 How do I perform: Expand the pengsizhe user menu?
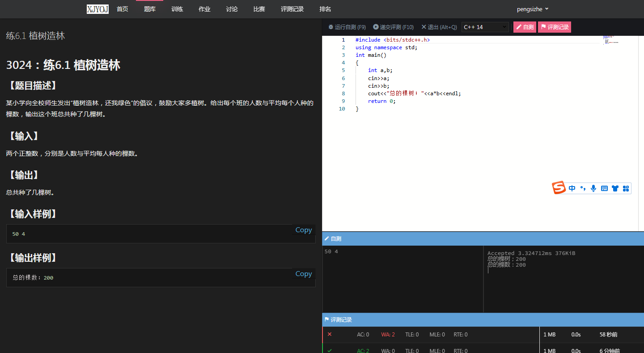click(x=533, y=9)
